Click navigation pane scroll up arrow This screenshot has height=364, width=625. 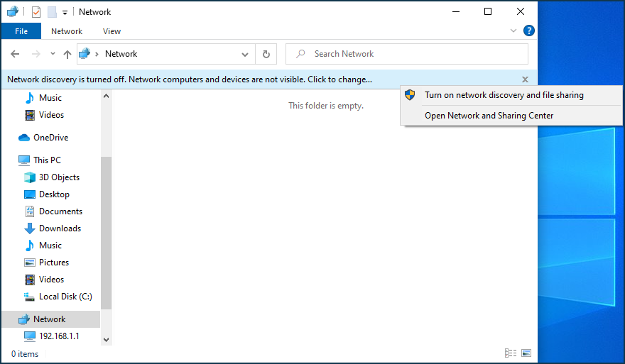[x=106, y=96]
